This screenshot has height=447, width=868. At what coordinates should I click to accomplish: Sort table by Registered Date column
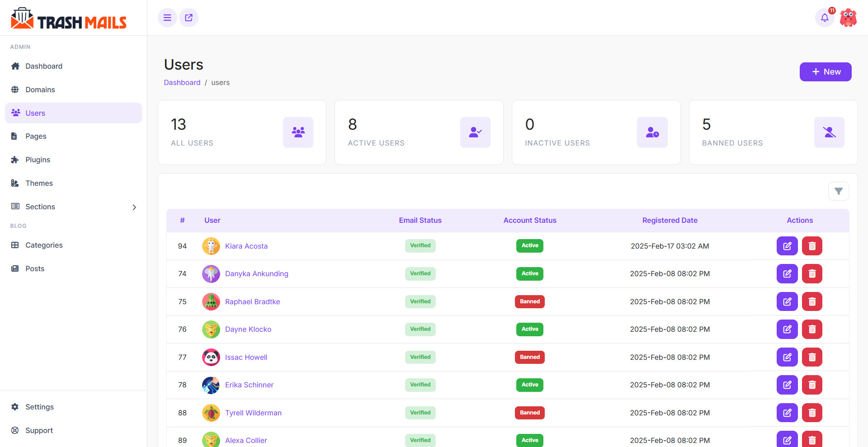click(x=670, y=220)
